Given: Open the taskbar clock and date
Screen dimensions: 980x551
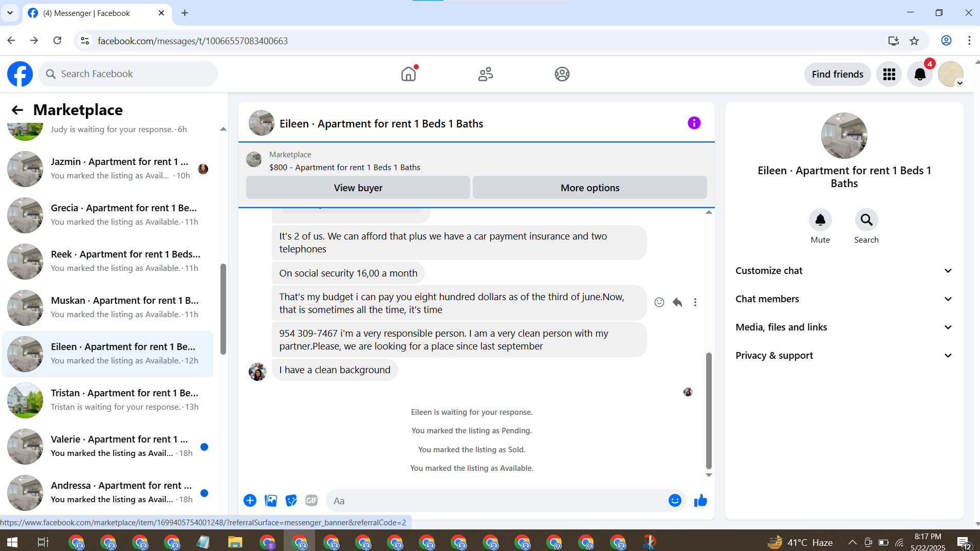Looking at the screenshot, I should coord(928,542).
